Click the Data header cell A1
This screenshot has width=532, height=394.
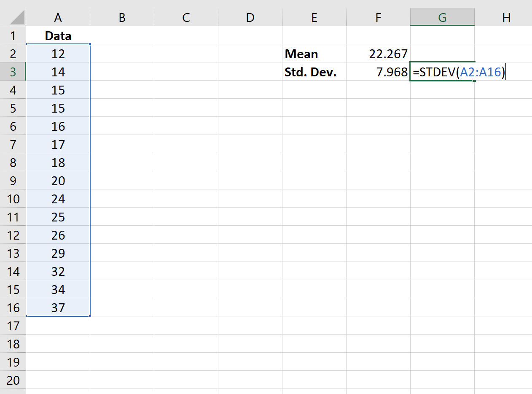click(58, 35)
